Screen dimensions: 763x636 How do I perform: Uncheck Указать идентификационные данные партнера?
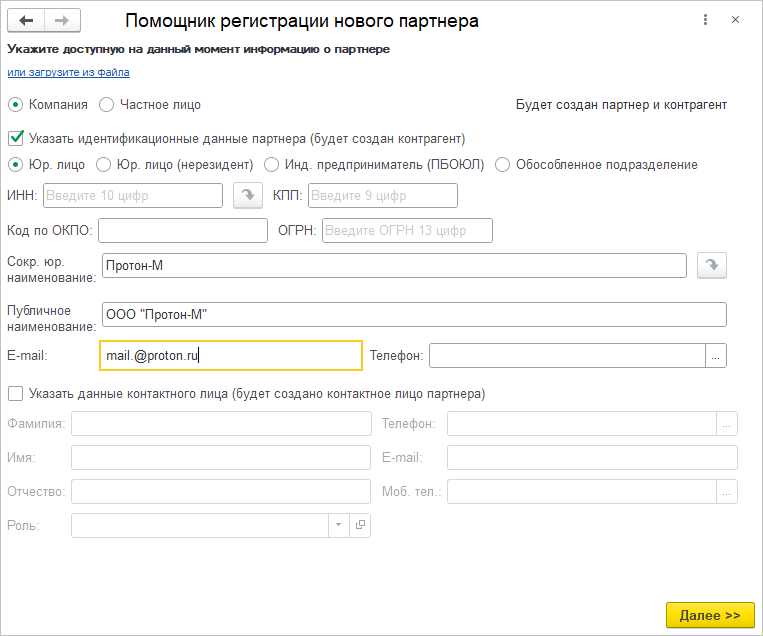coord(15,139)
